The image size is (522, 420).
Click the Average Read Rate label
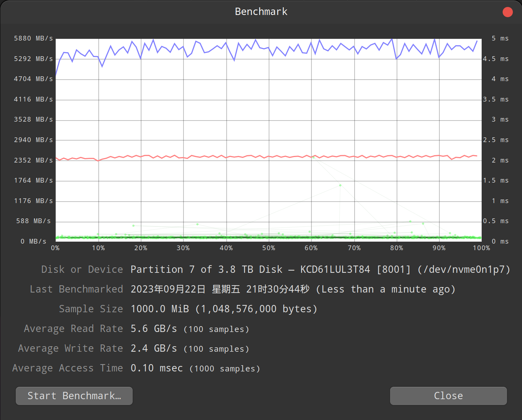tap(73, 329)
